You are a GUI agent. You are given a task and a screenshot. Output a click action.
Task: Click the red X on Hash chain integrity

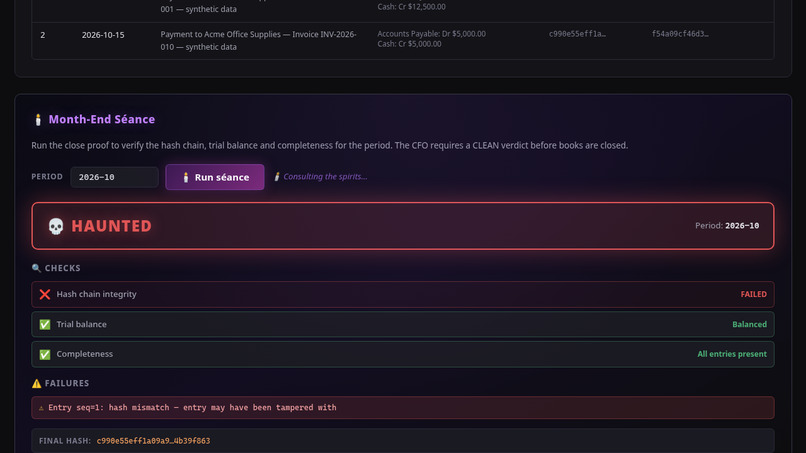pos(45,294)
